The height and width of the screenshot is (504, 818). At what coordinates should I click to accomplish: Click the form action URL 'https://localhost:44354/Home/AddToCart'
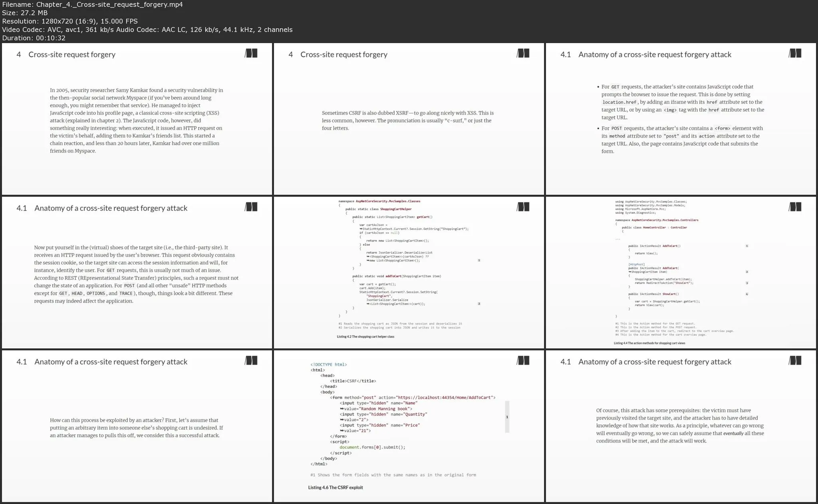(444, 397)
